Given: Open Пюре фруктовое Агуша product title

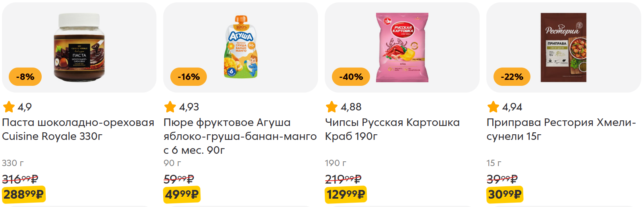Looking at the screenshot, I should [240, 136].
